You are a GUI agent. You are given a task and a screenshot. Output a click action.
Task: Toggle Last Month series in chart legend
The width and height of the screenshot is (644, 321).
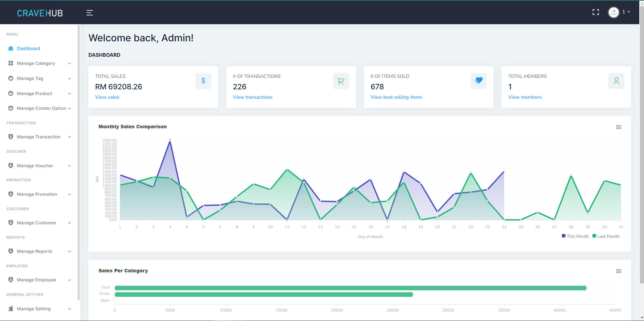[x=606, y=236]
